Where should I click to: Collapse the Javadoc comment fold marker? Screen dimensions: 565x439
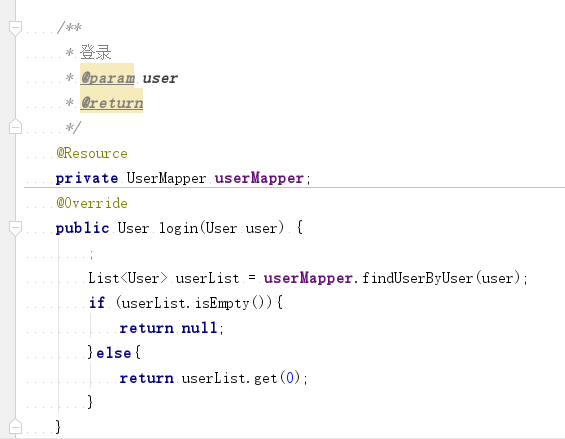[x=15, y=28]
